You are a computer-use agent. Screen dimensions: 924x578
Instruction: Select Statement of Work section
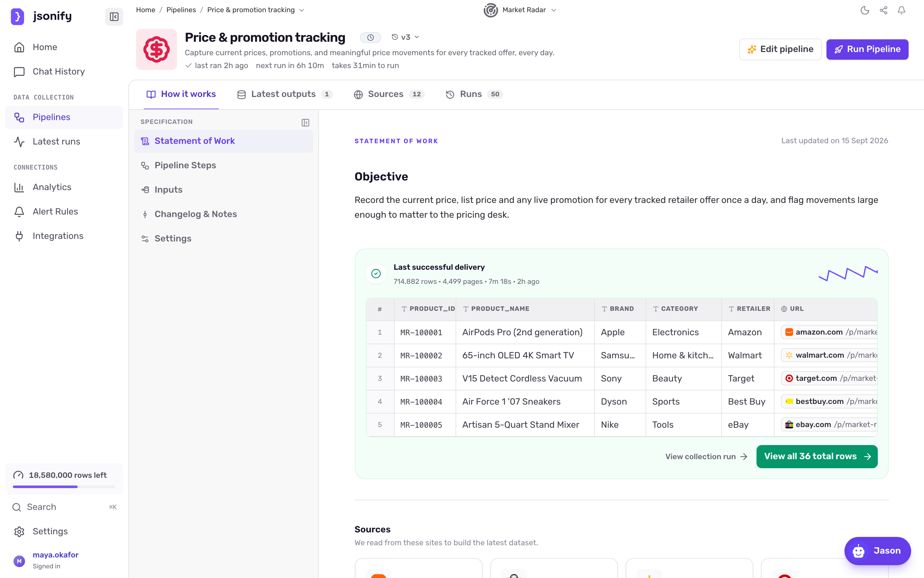223,141
